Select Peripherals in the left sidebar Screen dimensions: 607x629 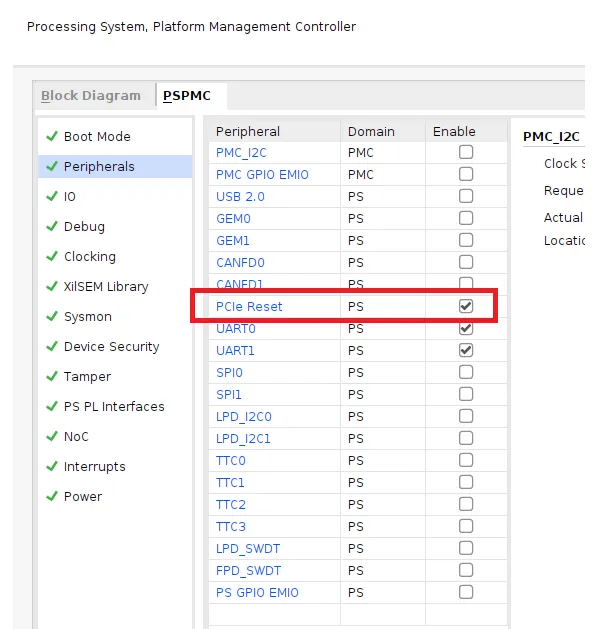99,166
